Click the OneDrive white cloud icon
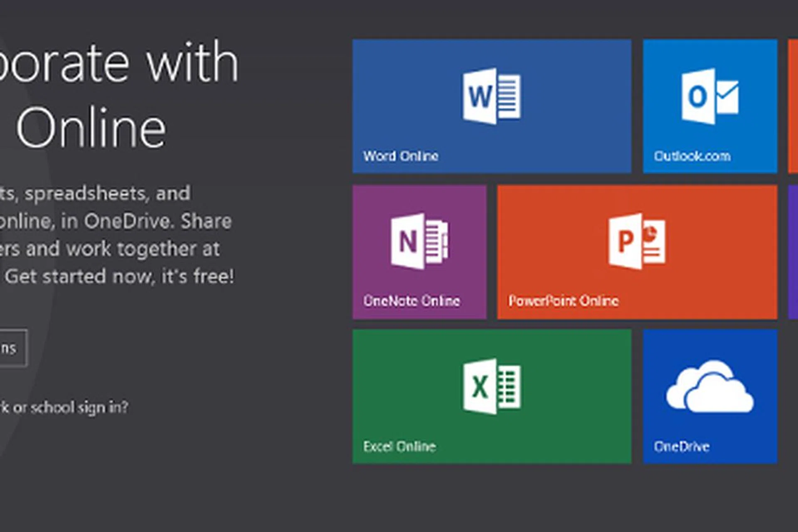 click(710, 387)
